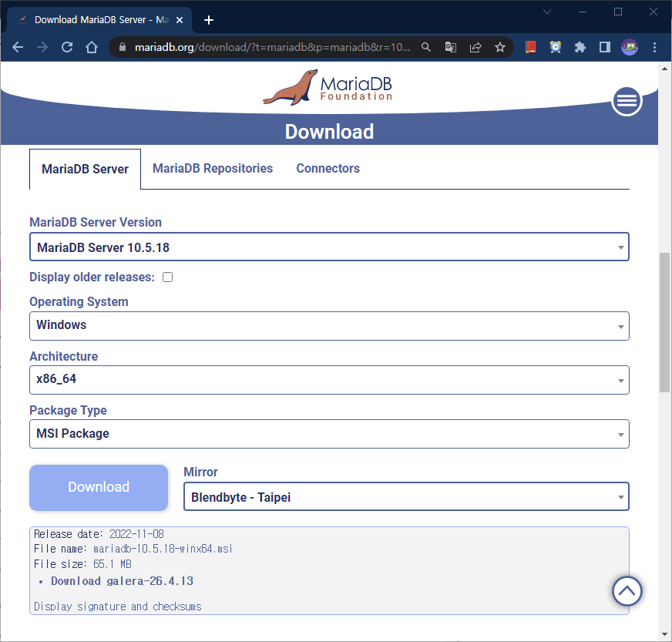
Task: Click Display signature and checksums link
Action: [x=117, y=607]
